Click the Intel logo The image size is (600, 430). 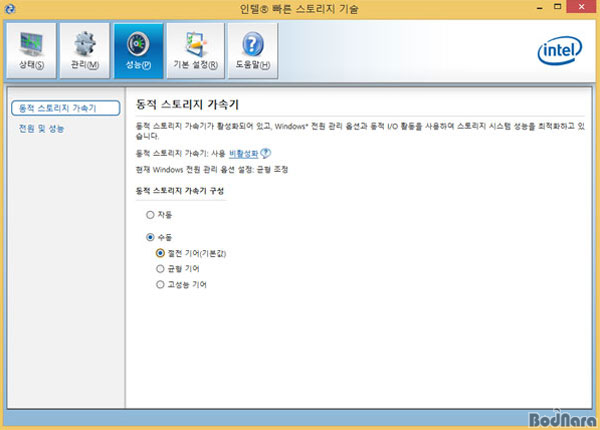point(560,50)
